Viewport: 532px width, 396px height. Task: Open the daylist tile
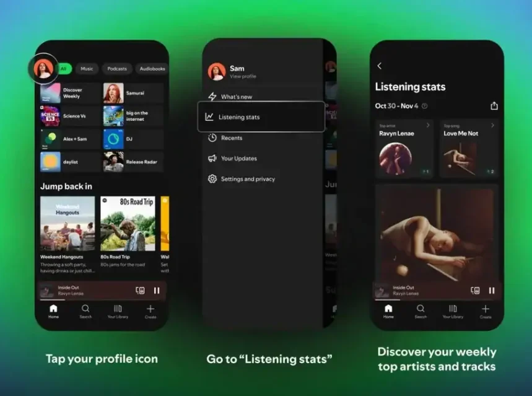tap(71, 162)
